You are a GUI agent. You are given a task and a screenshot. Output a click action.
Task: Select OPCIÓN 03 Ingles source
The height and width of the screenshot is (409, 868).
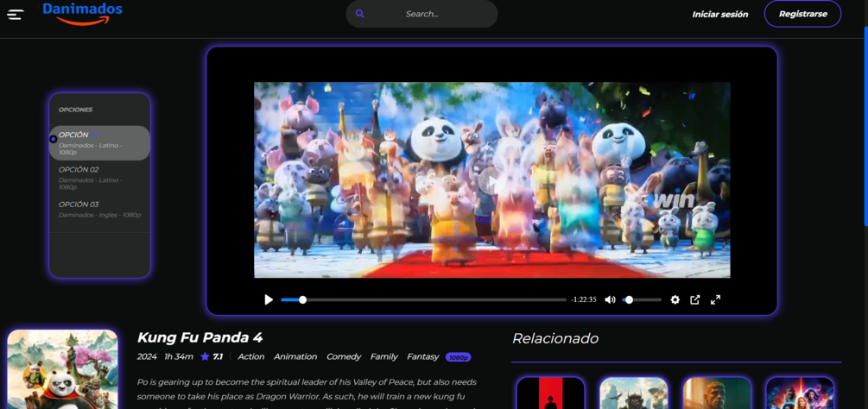pyautogui.click(x=99, y=210)
